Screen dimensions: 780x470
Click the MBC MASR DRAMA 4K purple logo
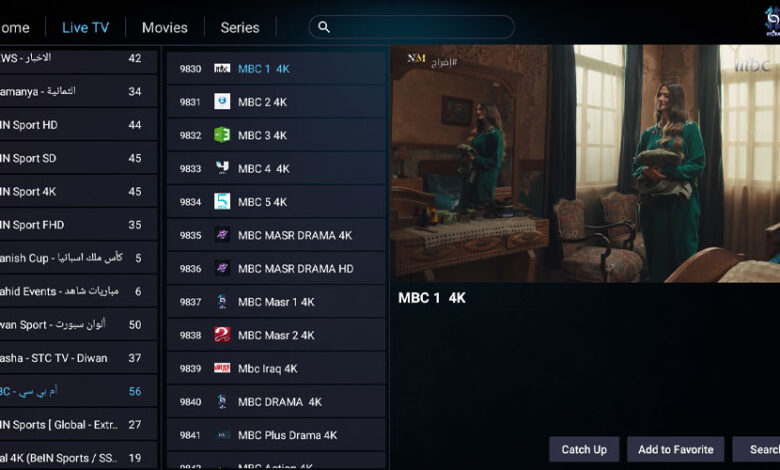[x=222, y=235]
